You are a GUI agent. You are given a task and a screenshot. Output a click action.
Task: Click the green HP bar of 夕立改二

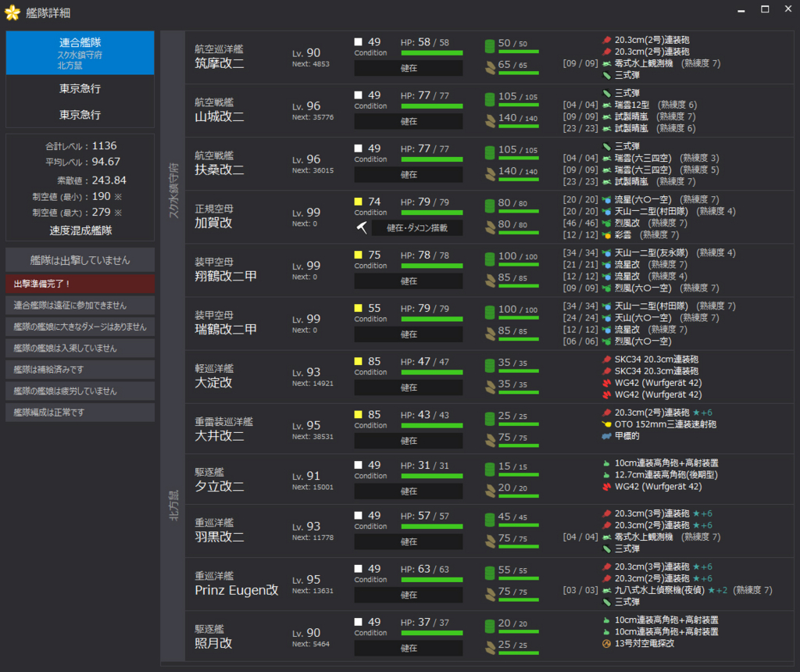431,476
